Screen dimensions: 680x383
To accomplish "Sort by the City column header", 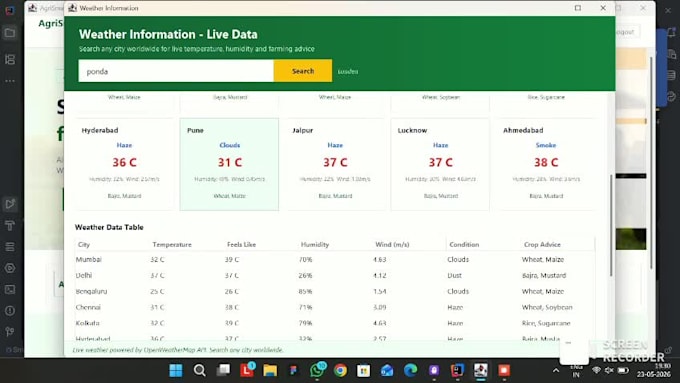I will [112, 244].
